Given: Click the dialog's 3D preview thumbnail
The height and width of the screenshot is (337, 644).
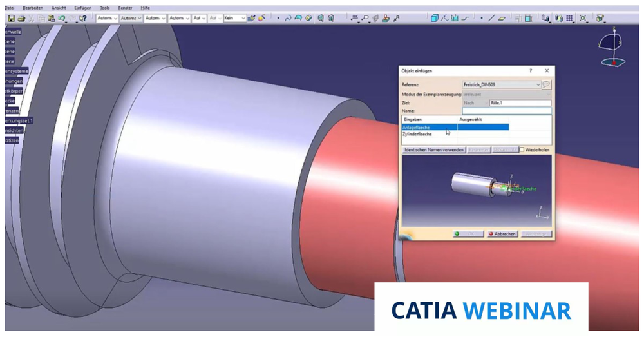Looking at the screenshot, I should click(477, 191).
